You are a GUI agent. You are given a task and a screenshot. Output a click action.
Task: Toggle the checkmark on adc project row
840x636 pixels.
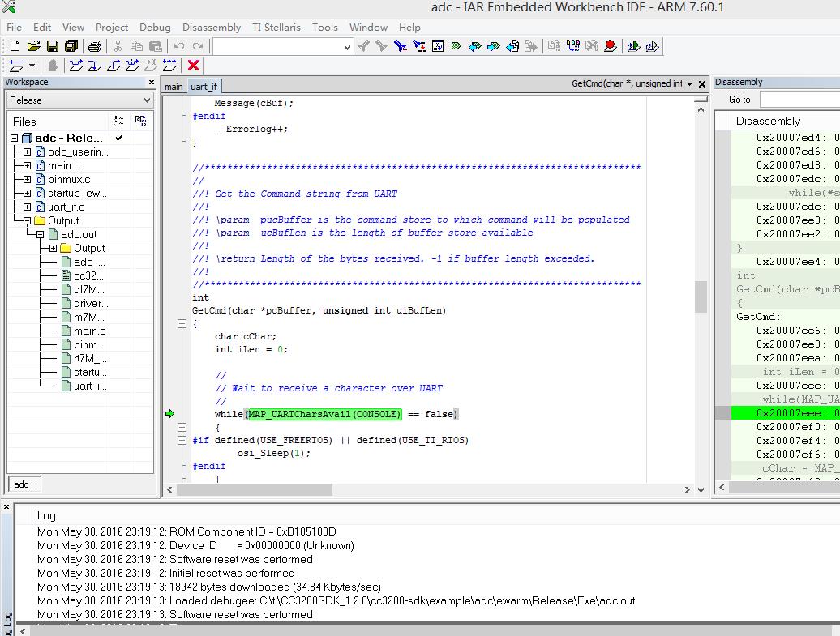tap(119, 138)
